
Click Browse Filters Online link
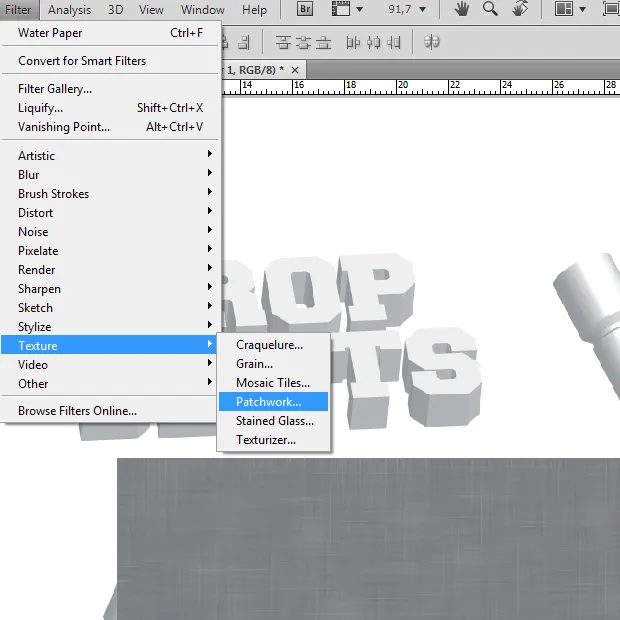pos(77,411)
